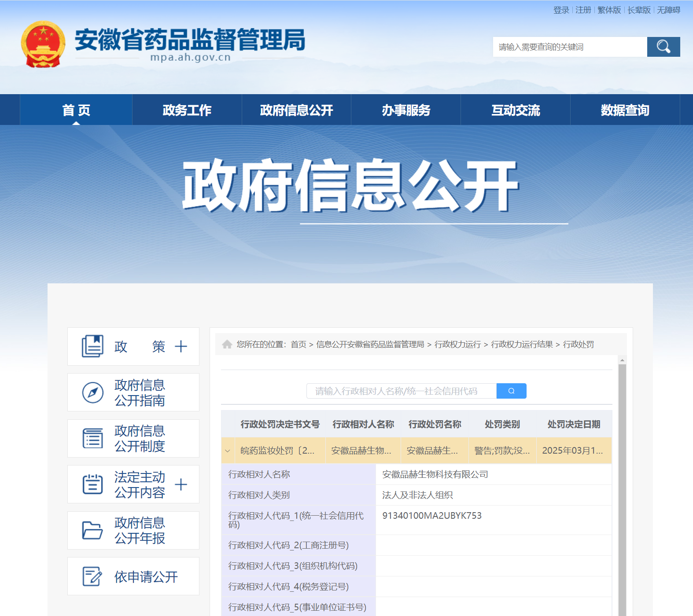
Task: Click the 行政相对人名称 column header
Action: pos(363,424)
